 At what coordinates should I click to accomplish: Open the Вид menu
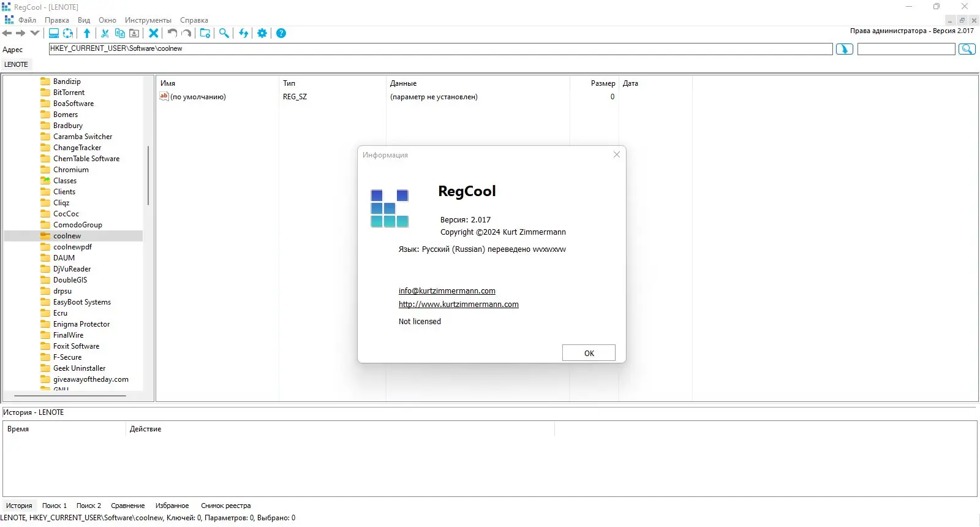(84, 20)
